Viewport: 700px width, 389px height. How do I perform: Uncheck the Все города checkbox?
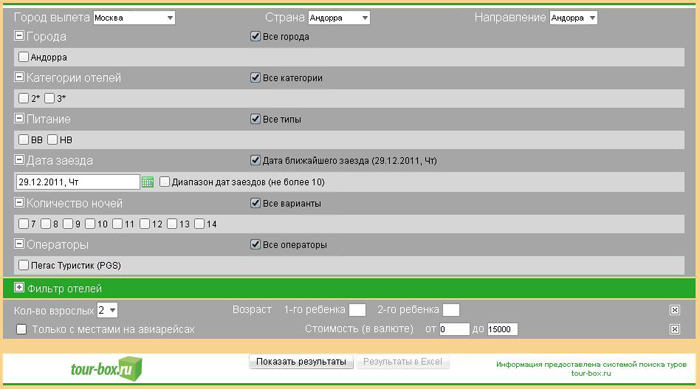(255, 36)
